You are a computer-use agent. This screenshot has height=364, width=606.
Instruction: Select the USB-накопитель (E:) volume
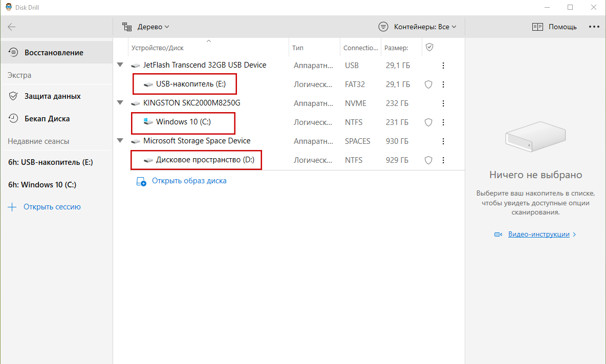tap(190, 84)
